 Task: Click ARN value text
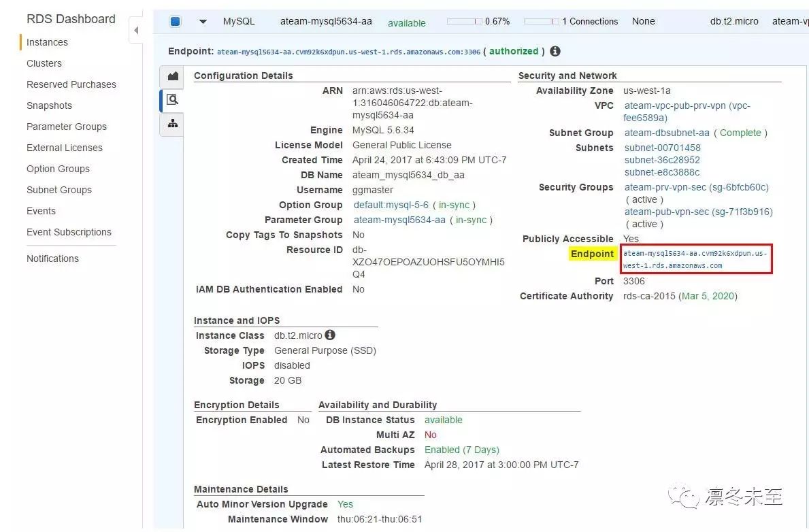coord(412,103)
